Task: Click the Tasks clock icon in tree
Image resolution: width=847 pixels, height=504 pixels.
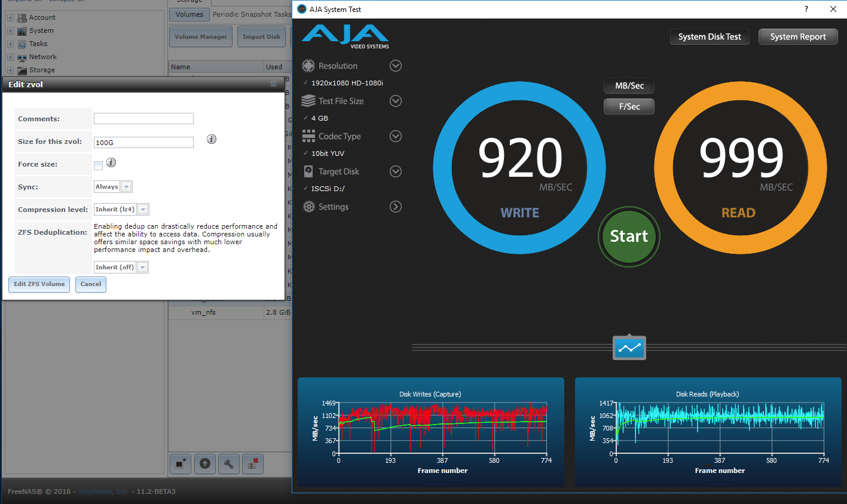Action: [x=22, y=44]
